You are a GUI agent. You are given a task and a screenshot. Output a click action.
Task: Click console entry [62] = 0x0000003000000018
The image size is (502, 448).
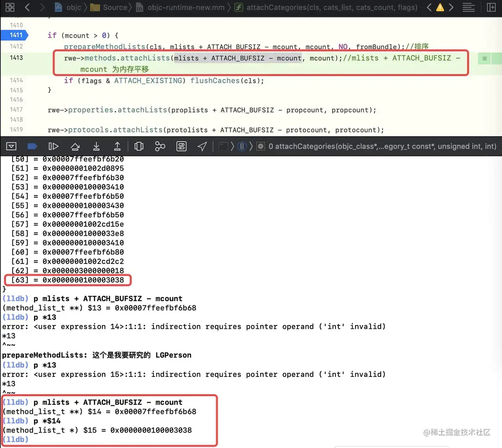tap(67, 271)
